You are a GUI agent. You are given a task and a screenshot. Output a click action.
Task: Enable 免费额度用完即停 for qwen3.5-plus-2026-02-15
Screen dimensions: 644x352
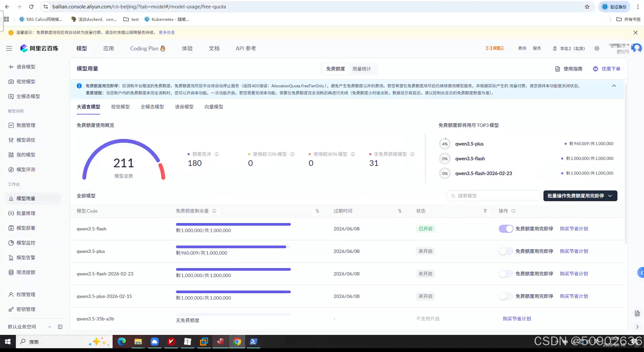click(x=506, y=296)
